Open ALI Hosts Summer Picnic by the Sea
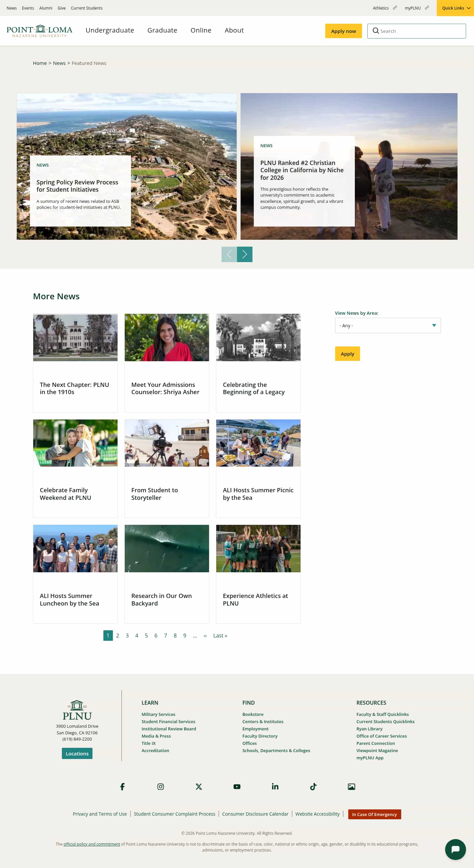Screen dimensions: 474x868 [258, 494]
